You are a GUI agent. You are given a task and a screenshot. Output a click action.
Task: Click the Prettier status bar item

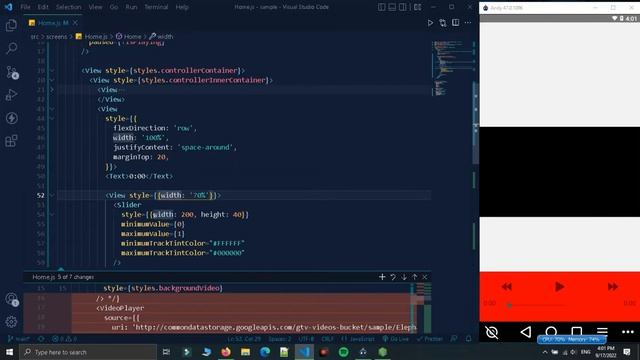pos(430,339)
